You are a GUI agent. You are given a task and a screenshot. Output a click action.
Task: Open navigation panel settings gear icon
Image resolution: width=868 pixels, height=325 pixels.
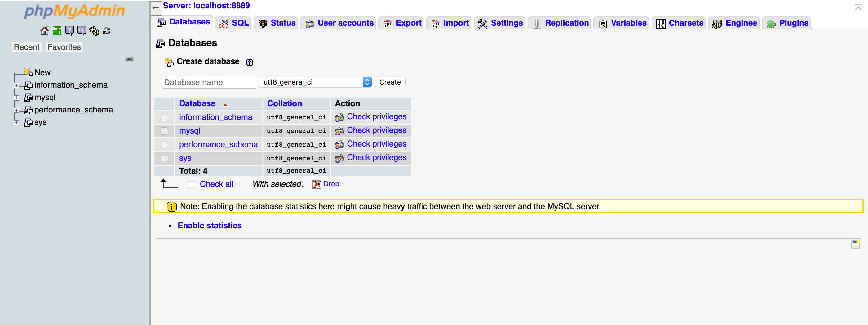pyautogui.click(x=94, y=31)
